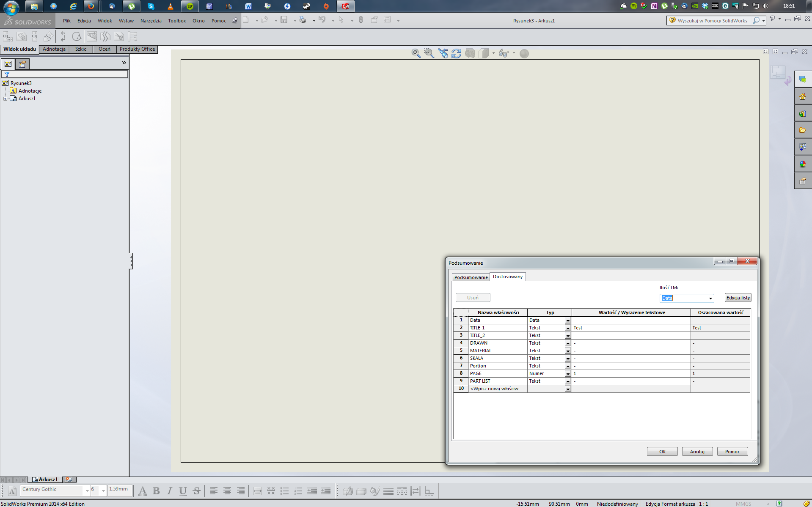Click Anuluj button in dialog
Screen dimensions: 812x507
[697, 452]
